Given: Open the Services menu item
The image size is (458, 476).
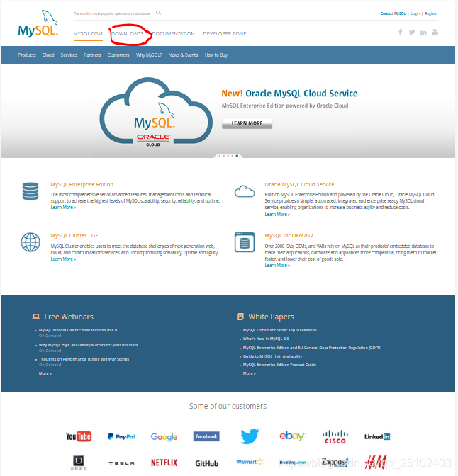Looking at the screenshot, I should coord(69,55).
